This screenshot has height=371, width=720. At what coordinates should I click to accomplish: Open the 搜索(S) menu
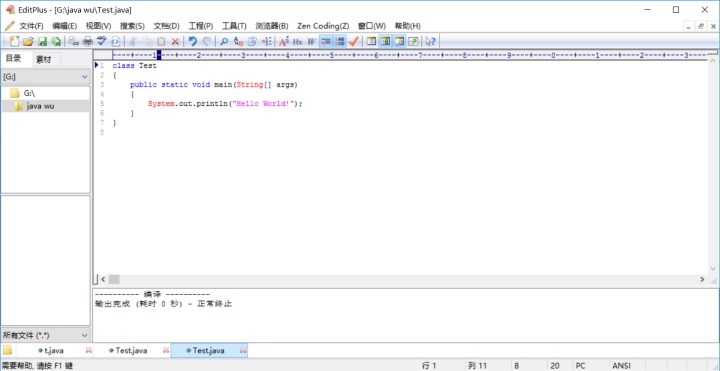132,26
